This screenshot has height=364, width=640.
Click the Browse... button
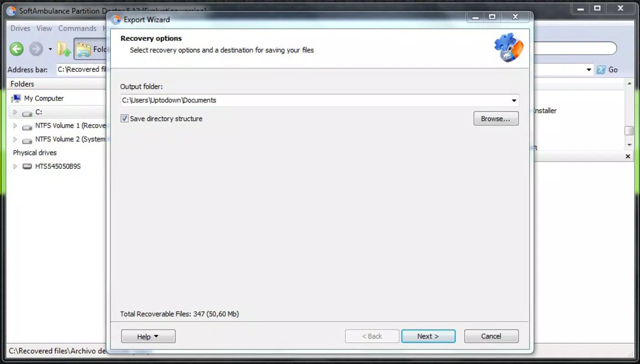point(496,118)
